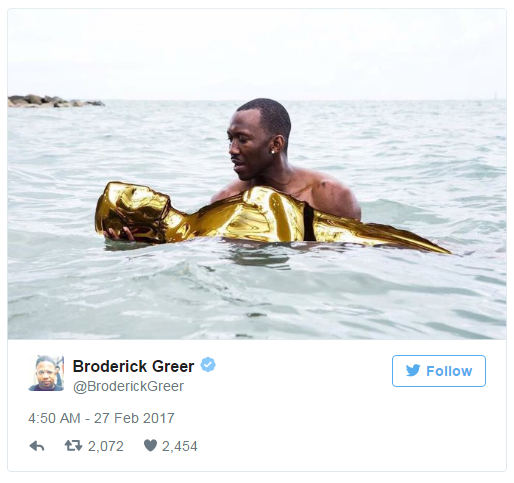The image size is (514, 483).
Task: Click the rocky jetty in the photo
Action: pos(55,101)
